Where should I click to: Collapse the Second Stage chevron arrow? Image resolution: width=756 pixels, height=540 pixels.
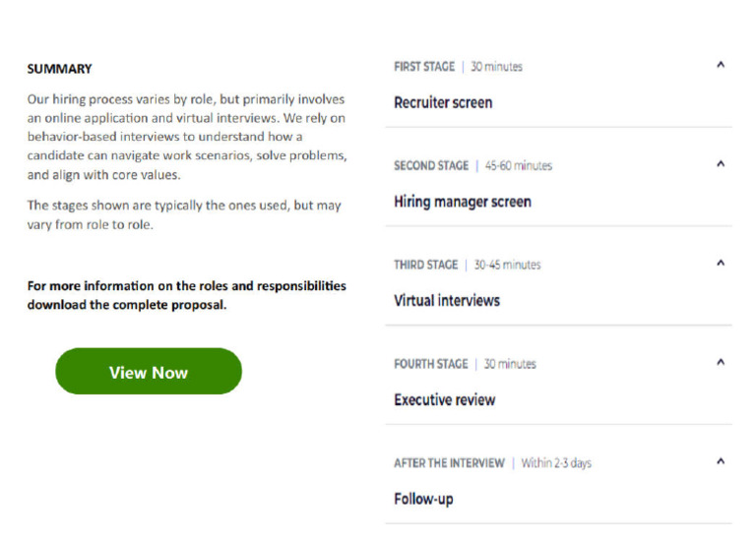721,164
